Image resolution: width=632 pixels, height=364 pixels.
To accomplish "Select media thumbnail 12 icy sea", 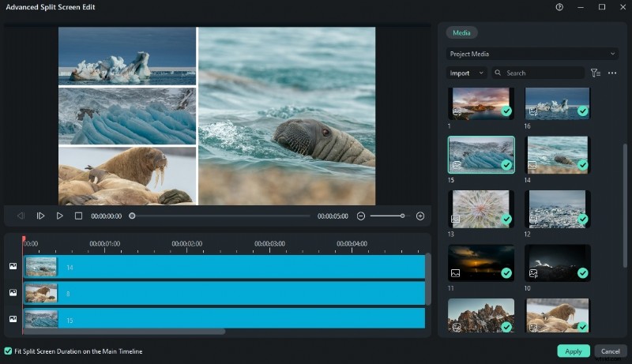I will [558, 208].
